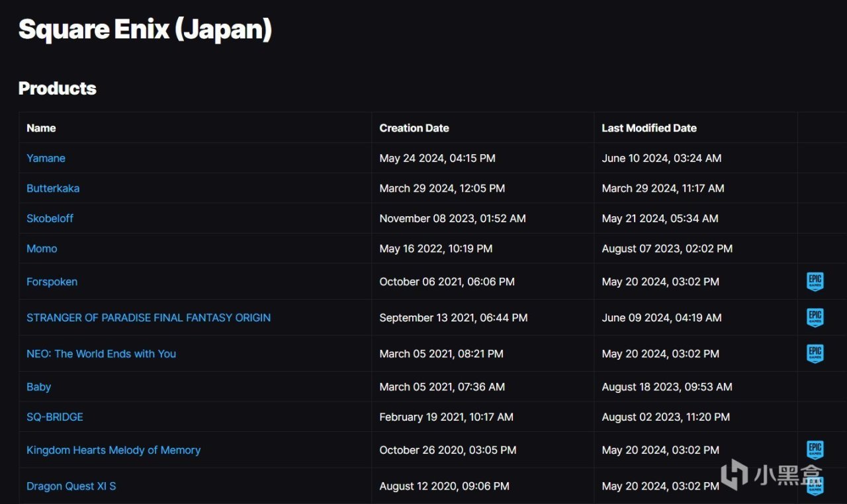Select modified date March 29 2024, 11:17 AM
Image resolution: width=847 pixels, height=504 pixels.
pos(663,189)
